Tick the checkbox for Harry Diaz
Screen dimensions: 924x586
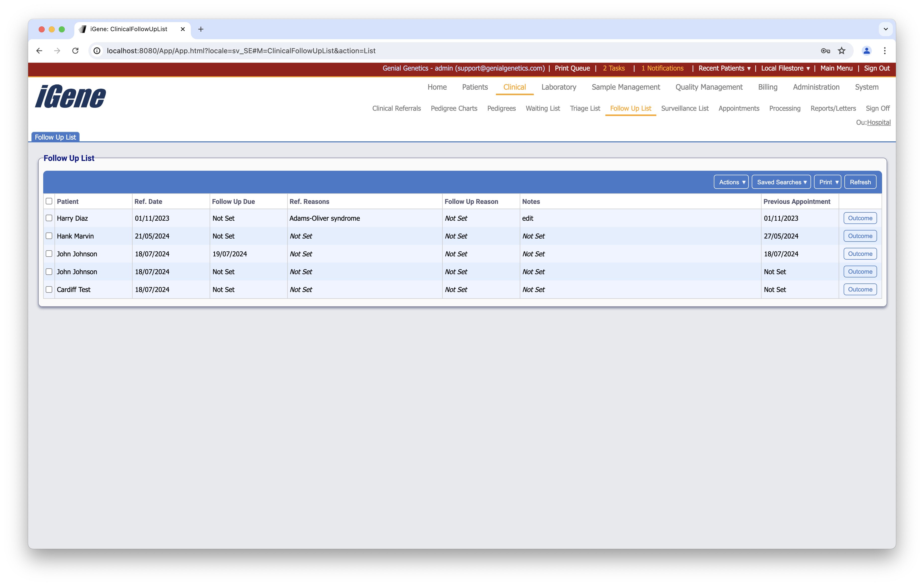49,218
